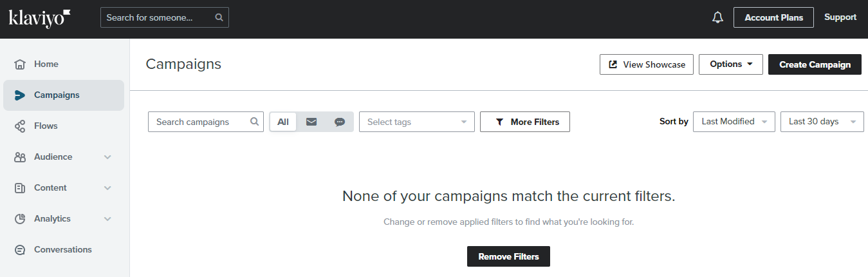Open the Select tags dropdown

coord(417,122)
